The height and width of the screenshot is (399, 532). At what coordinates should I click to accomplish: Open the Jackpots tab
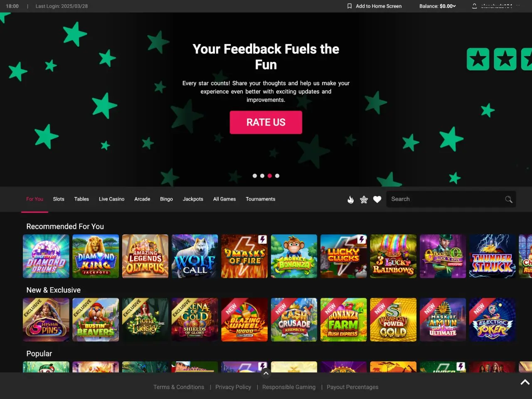tap(193, 199)
